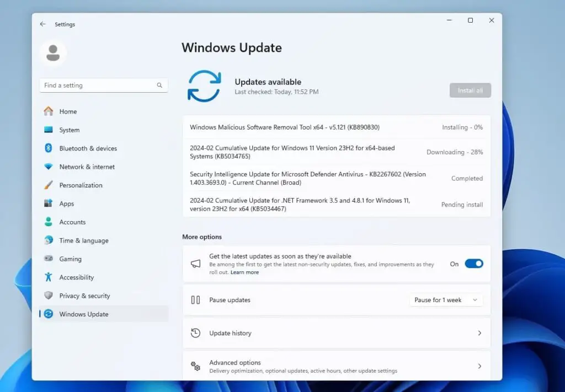Select Windows Update in the sidebar

[83, 314]
